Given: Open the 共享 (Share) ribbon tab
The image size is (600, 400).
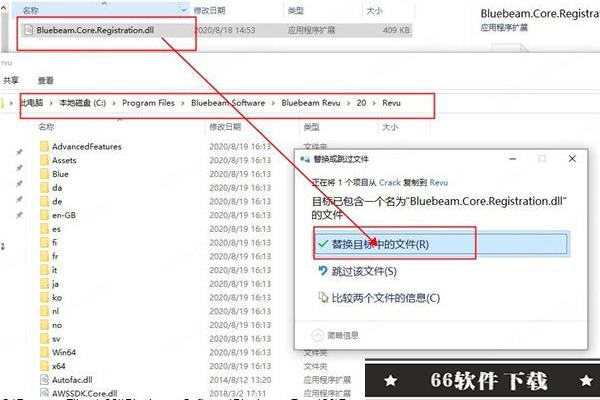Looking at the screenshot, I should [x=11, y=80].
